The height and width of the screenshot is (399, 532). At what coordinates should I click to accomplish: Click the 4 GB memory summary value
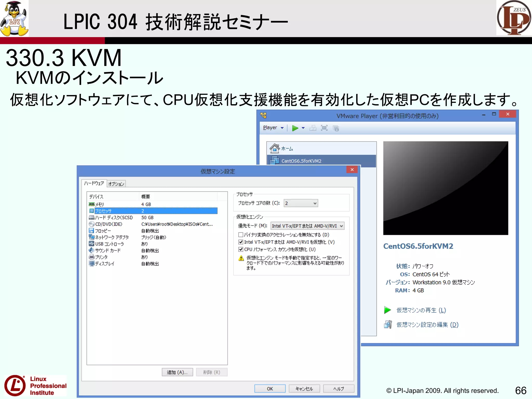tap(146, 204)
